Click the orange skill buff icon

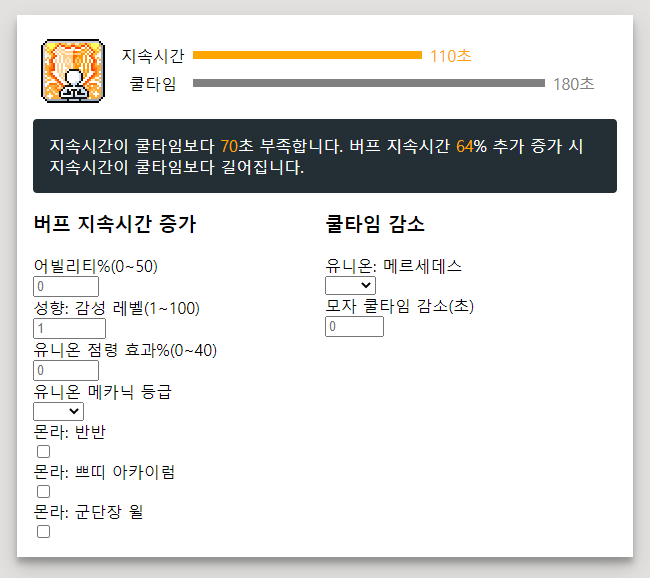tap(73, 71)
